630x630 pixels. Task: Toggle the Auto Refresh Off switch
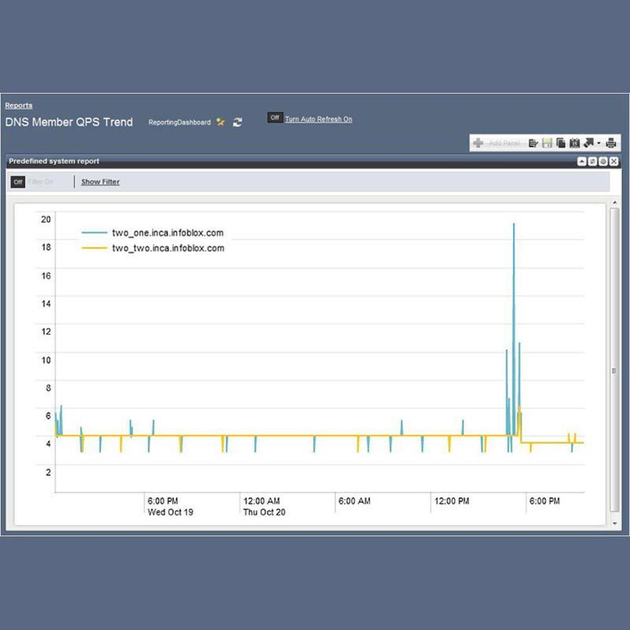[x=275, y=118]
